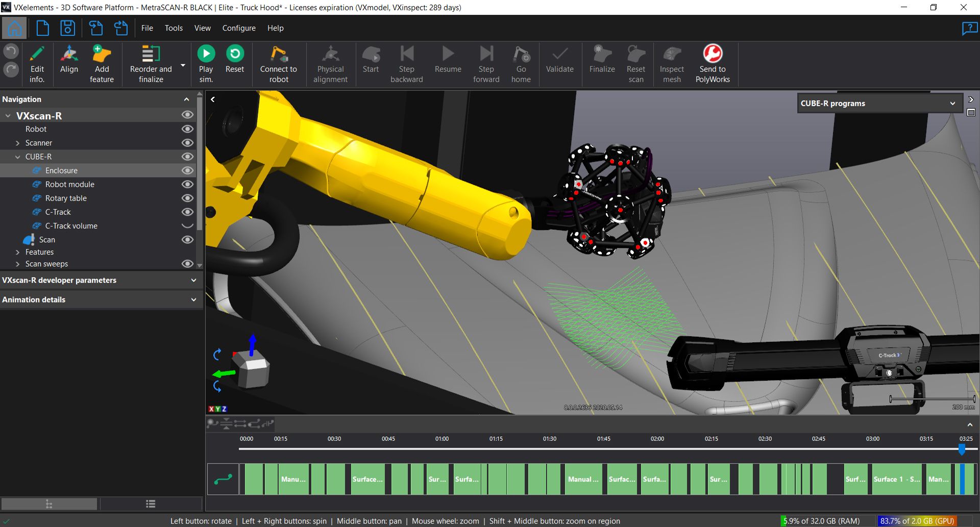Toggle Robot visibility eye
The width and height of the screenshot is (980, 527).
[187, 129]
